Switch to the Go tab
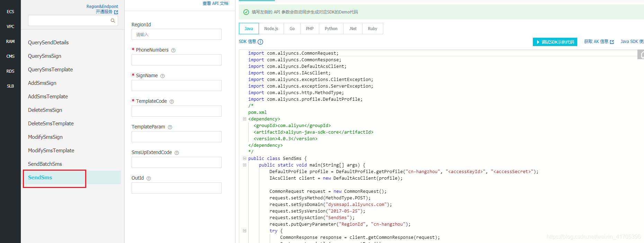This screenshot has width=644, height=243. coord(292,29)
